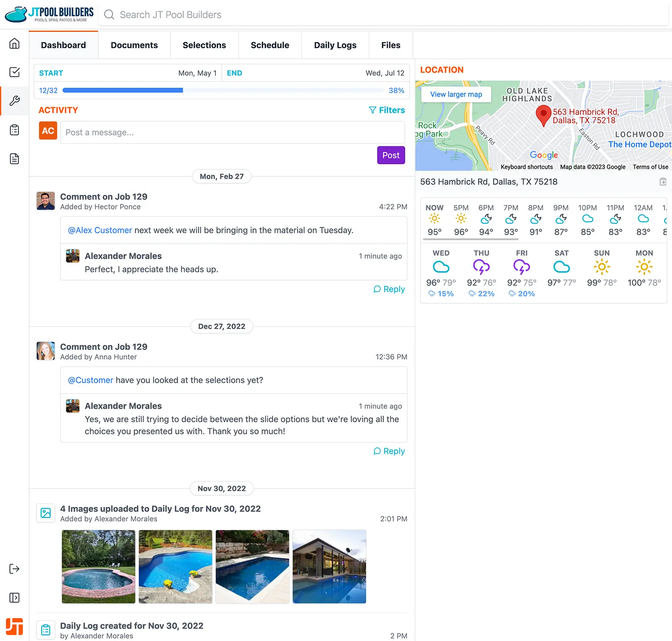Click the 12/32 job progress bar

(x=223, y=90)
